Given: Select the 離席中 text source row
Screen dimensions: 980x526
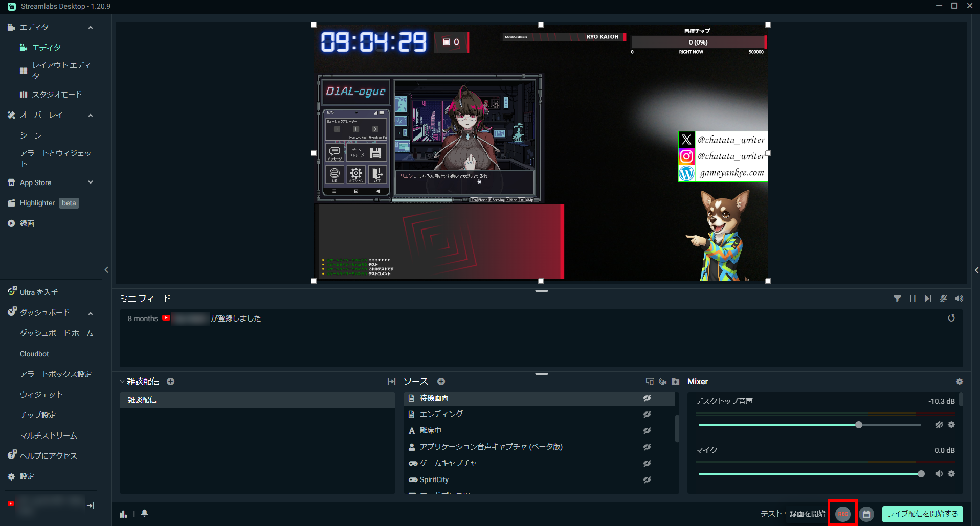Looking at the screenshot, I should [539, 430].
